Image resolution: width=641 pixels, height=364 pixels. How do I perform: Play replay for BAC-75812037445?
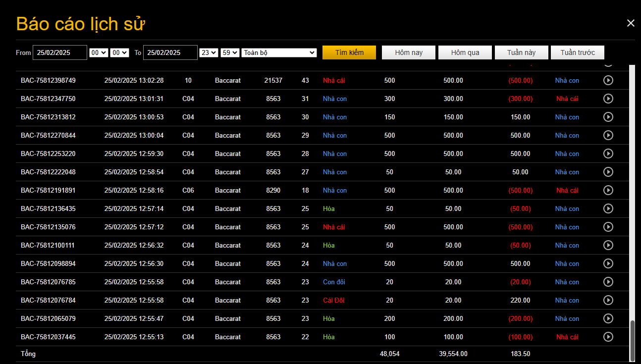click(608, 337)
